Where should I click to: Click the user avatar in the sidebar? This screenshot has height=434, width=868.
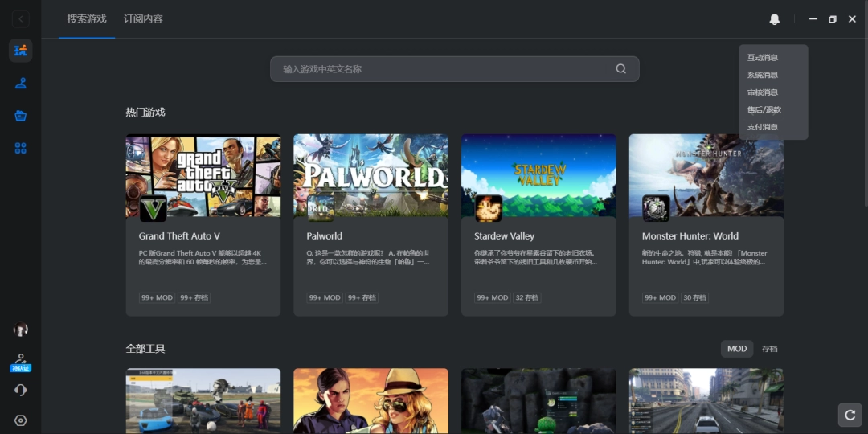coord(21,330)
